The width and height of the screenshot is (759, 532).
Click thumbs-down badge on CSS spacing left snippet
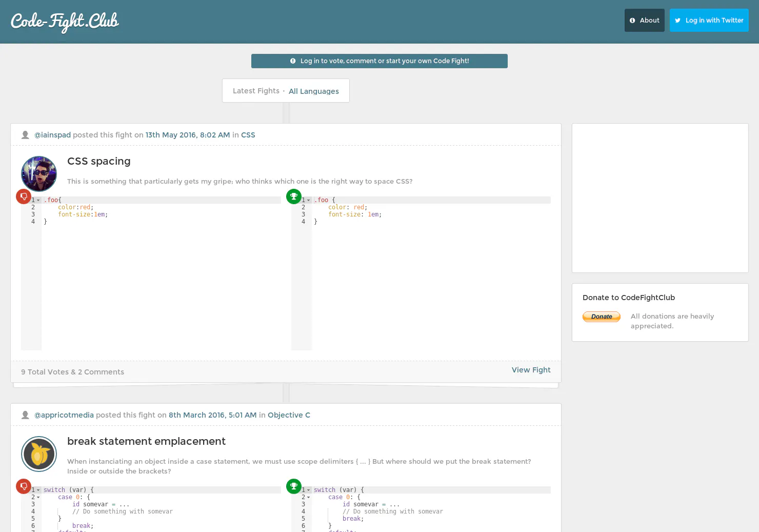(x=24, y=196)
